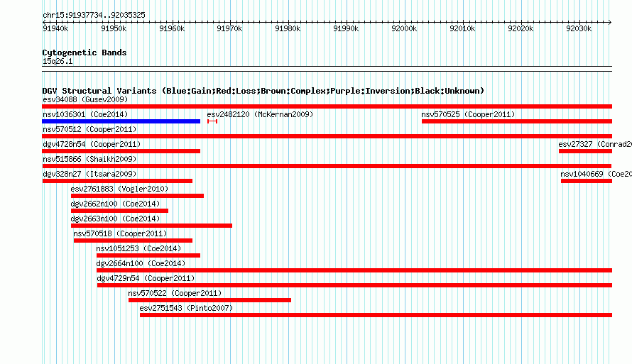Open the esv27327 (Conrad) variant label

click(x=595, y=144)
